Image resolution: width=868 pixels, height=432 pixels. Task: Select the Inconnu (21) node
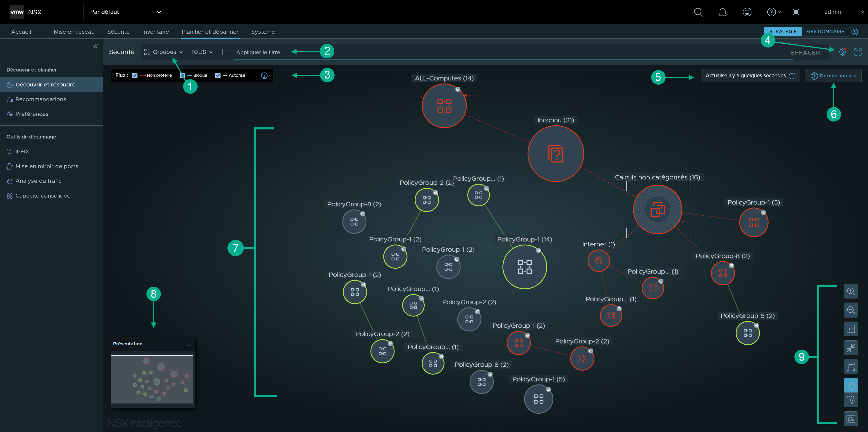pyautogui.click(x=556, y=154)
